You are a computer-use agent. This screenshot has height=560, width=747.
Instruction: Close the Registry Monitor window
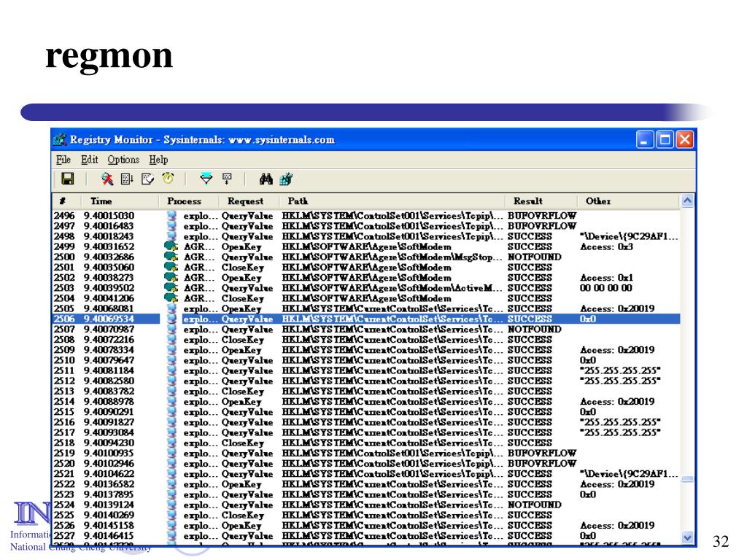[x=684, y=139]
